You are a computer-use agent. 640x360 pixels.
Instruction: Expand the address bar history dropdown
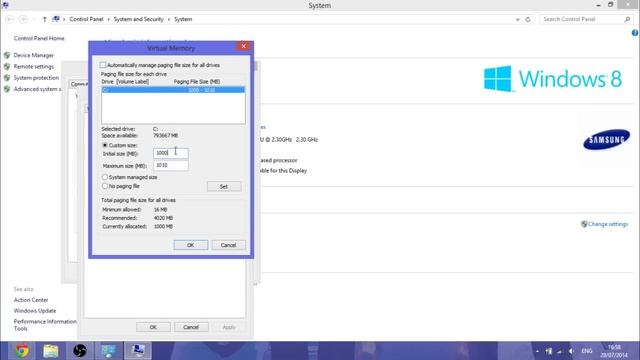point(518,20)
